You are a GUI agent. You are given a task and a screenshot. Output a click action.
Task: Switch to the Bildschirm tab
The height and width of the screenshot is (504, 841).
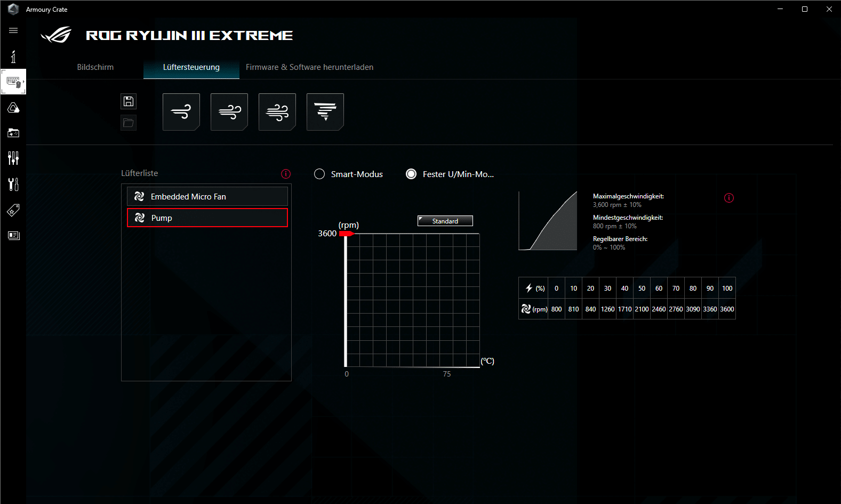[x=95, y=67]
